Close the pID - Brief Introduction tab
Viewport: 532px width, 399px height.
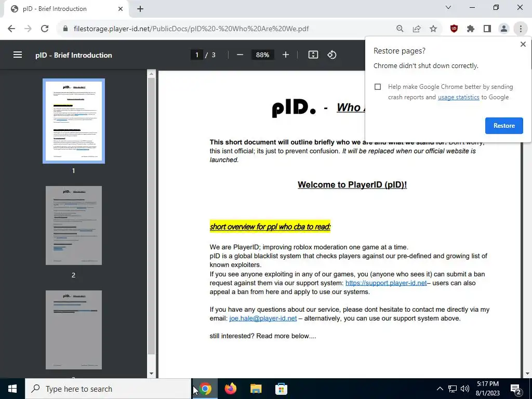(x=121, y=9)
